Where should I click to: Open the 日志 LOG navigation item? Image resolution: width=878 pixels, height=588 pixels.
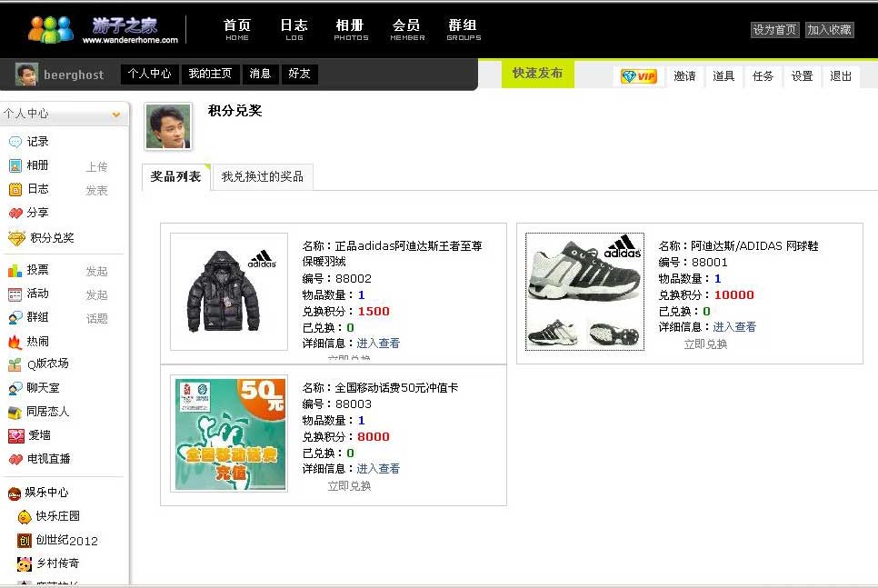(294, 30)
